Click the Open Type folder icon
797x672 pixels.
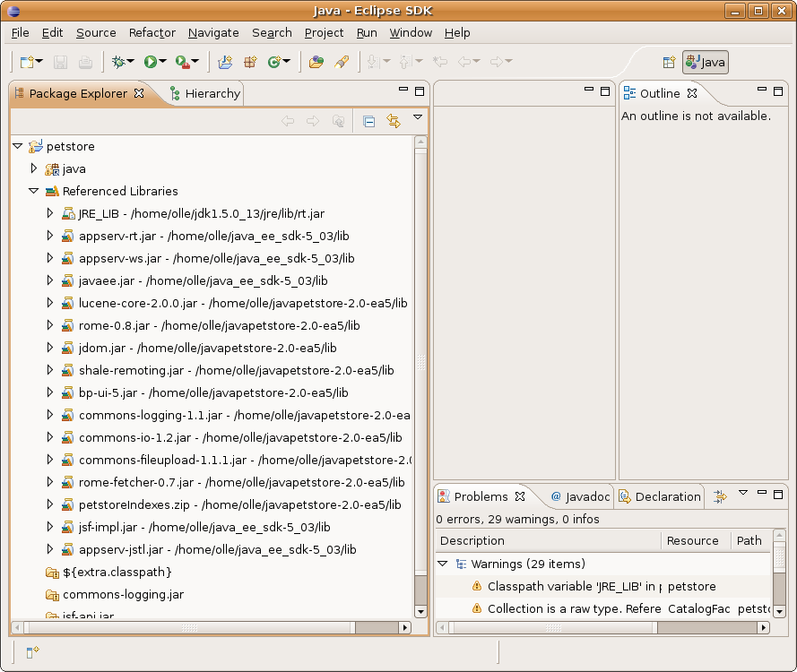(x=316, y=62)
